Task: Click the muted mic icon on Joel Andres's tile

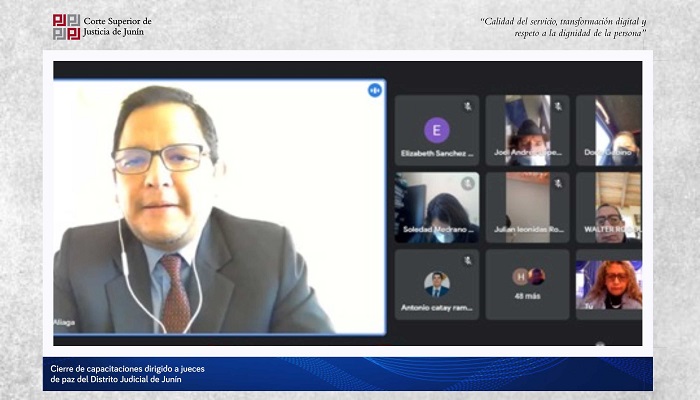Action: click(x=558, y=106)
